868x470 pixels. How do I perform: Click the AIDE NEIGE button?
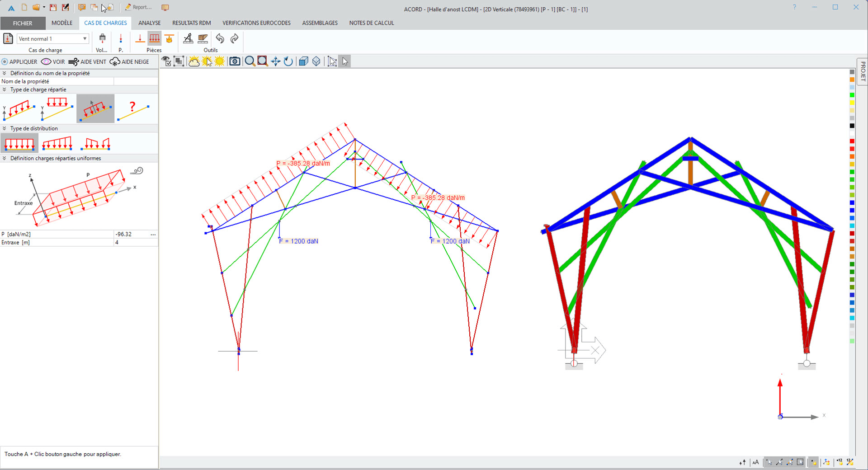click(129, 62)
